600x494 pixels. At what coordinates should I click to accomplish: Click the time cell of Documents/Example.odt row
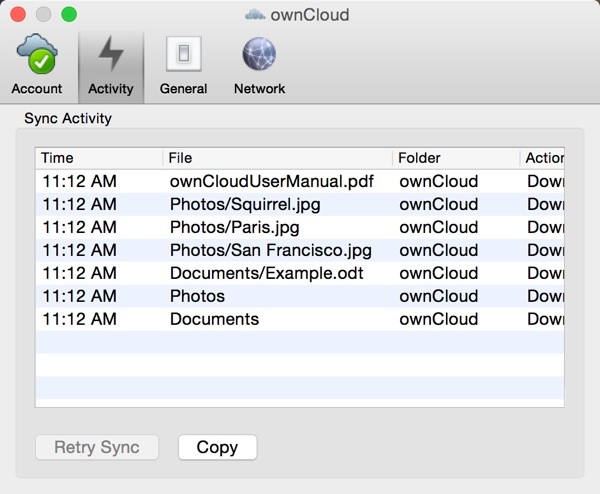click(x=80, y=273)
